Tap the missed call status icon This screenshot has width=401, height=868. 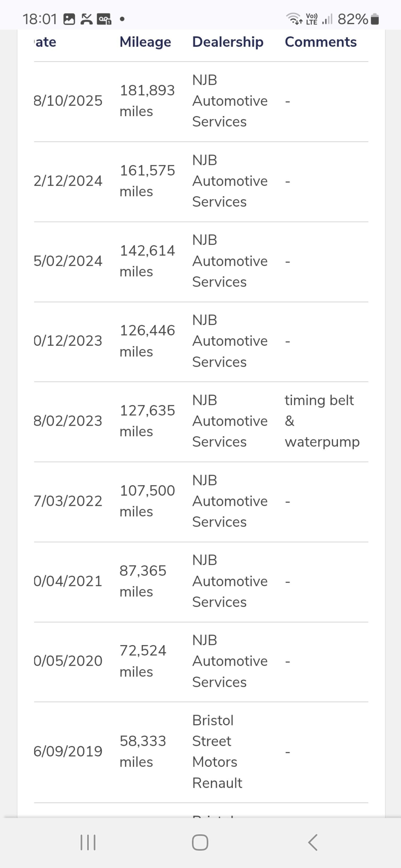point(86,19)
